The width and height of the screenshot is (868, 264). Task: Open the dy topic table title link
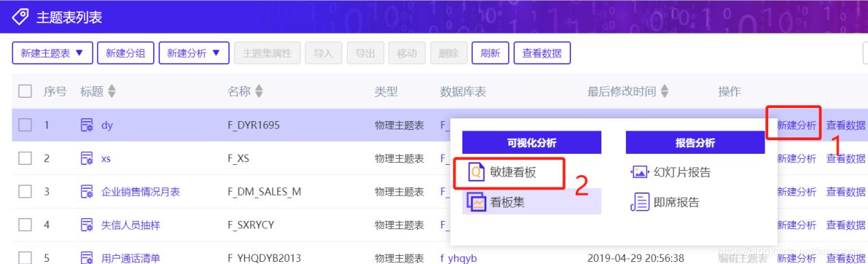tap(107, 126)
